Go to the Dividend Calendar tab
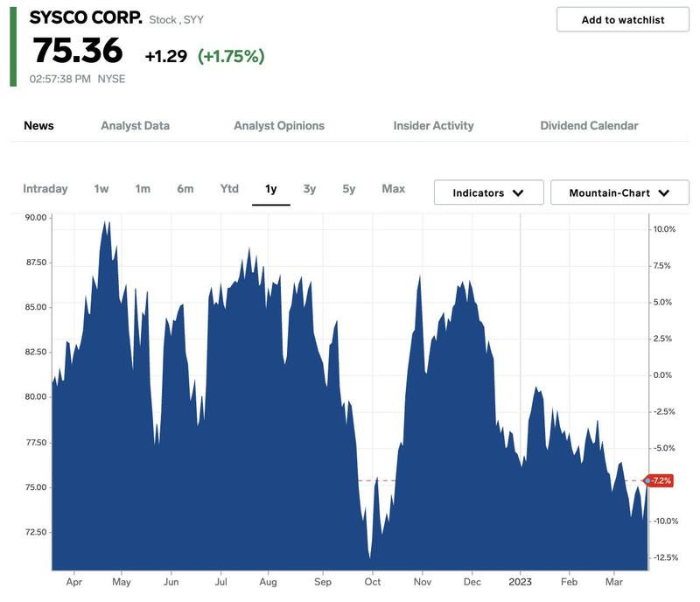This screenshot has width=700, height=602. pos(589,125)
